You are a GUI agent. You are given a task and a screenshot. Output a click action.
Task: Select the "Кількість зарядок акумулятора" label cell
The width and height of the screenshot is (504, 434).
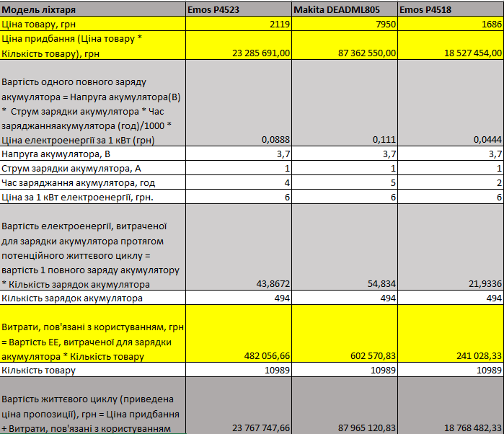92,298
